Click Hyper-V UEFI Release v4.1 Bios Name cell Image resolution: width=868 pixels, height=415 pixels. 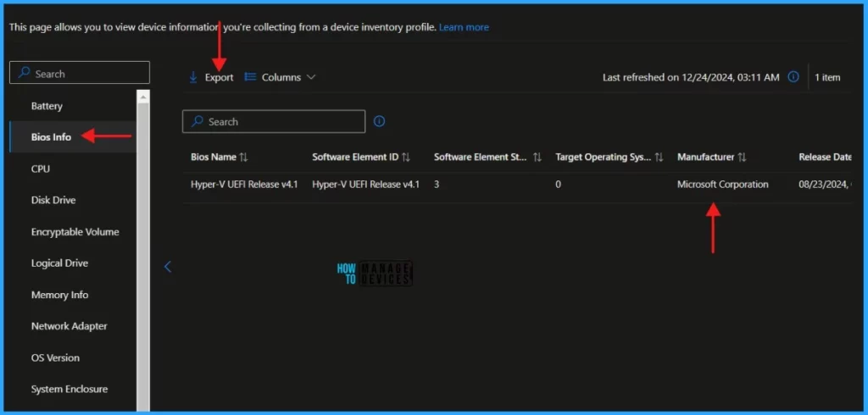(244, 185)
